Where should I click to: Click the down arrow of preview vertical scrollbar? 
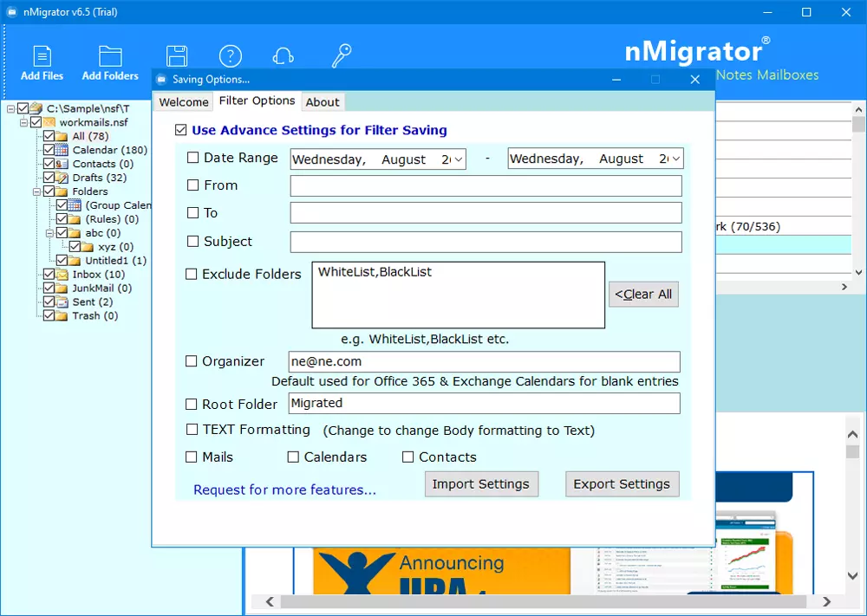click(x=852, y=575)
